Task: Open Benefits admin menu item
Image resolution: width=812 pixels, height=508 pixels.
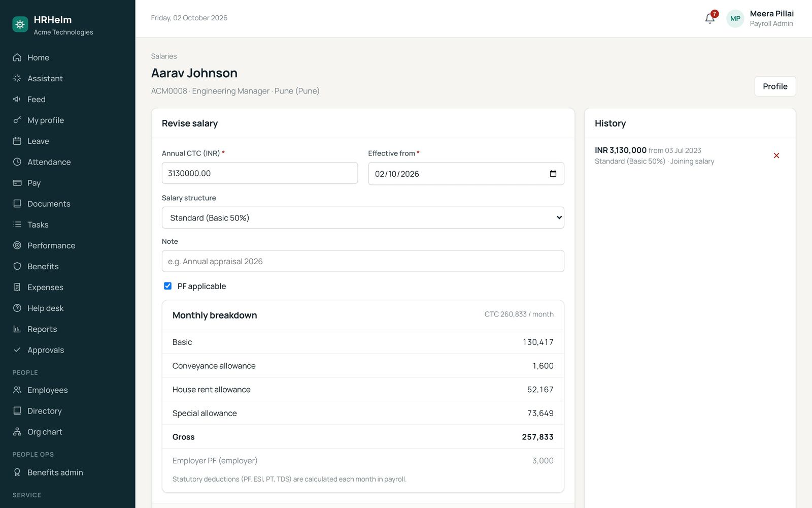Action: coord(55,472)
